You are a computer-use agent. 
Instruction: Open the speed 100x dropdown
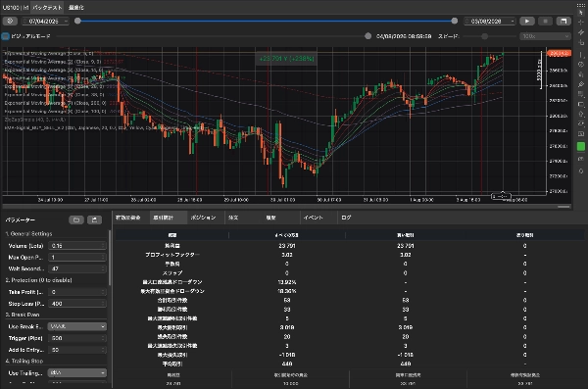[545, 36]
